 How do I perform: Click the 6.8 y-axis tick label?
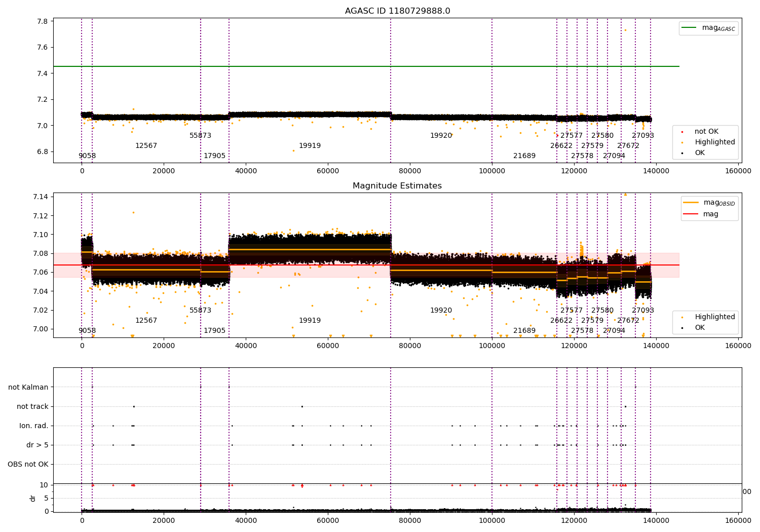click(x=43, y=151)
